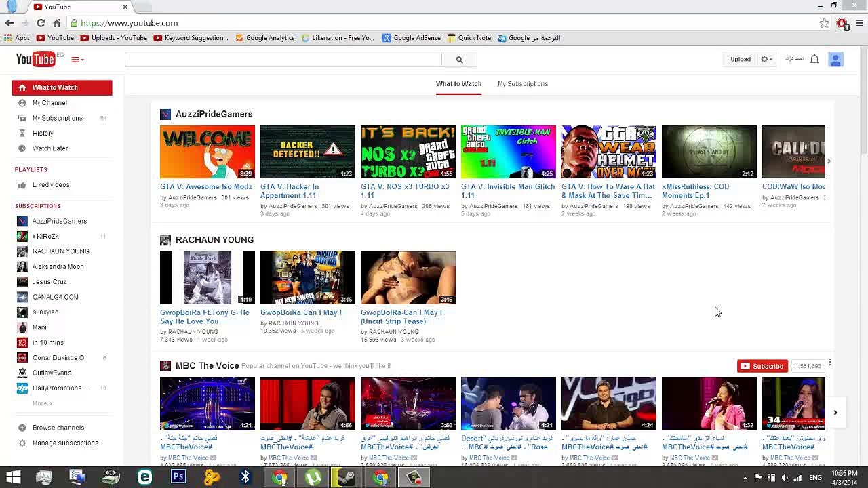The width and height of the screenshot is (868, 488).
Task: Open the WELCOME thumbnail for GTA V Iso Modz
Action: tap(208, 152)
